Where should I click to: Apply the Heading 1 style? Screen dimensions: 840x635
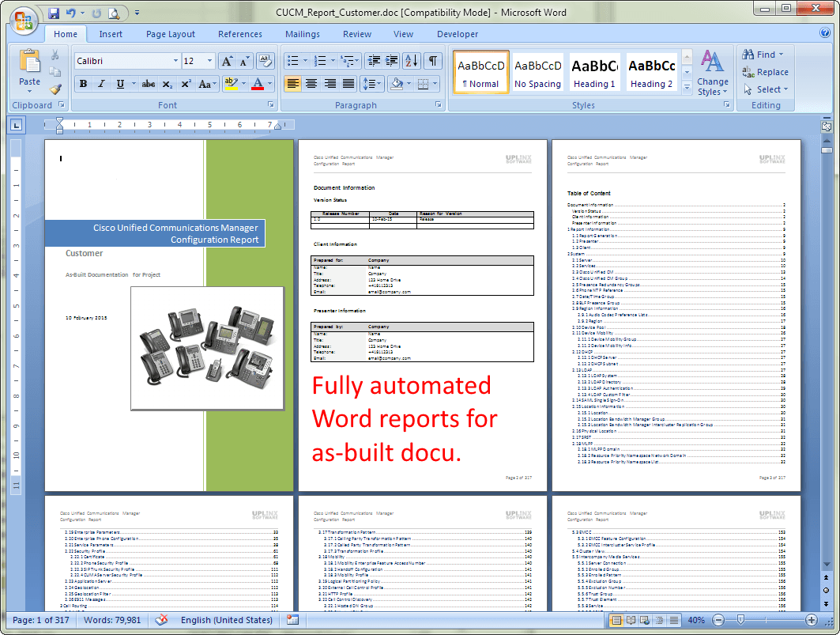pyautogui.click(x=594, y=73)
